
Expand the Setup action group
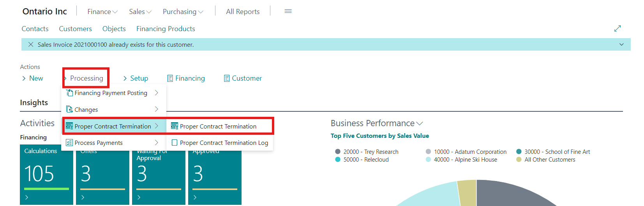(x=135, y=78)
